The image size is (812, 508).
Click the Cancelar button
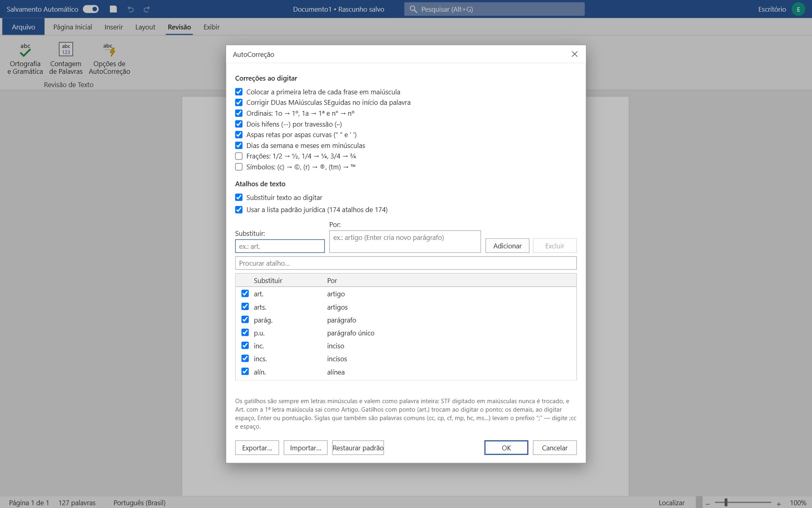[555, 448]
